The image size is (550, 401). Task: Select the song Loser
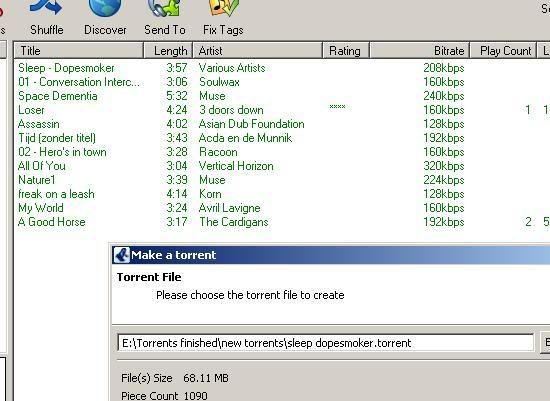[31, 110]
